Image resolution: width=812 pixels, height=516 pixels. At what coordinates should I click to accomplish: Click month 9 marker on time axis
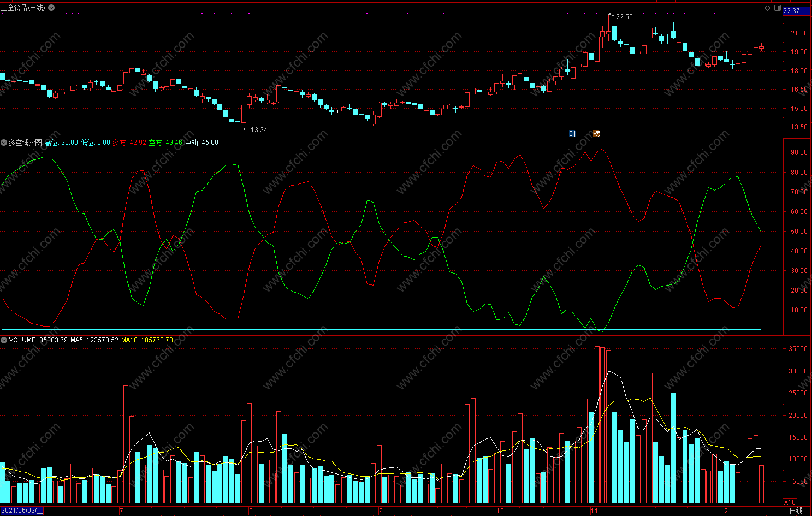(x=381, y=511)
